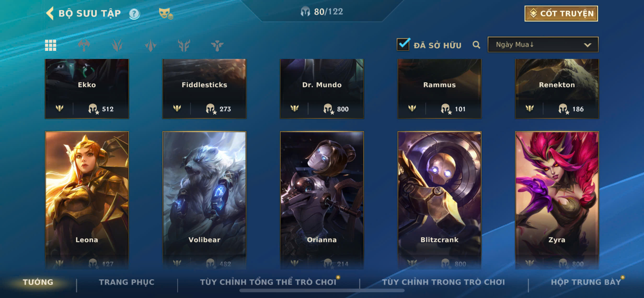Viewport: 644px width, 298px height.
Task: Open the champion search magnifier
Action: point(476,45)
